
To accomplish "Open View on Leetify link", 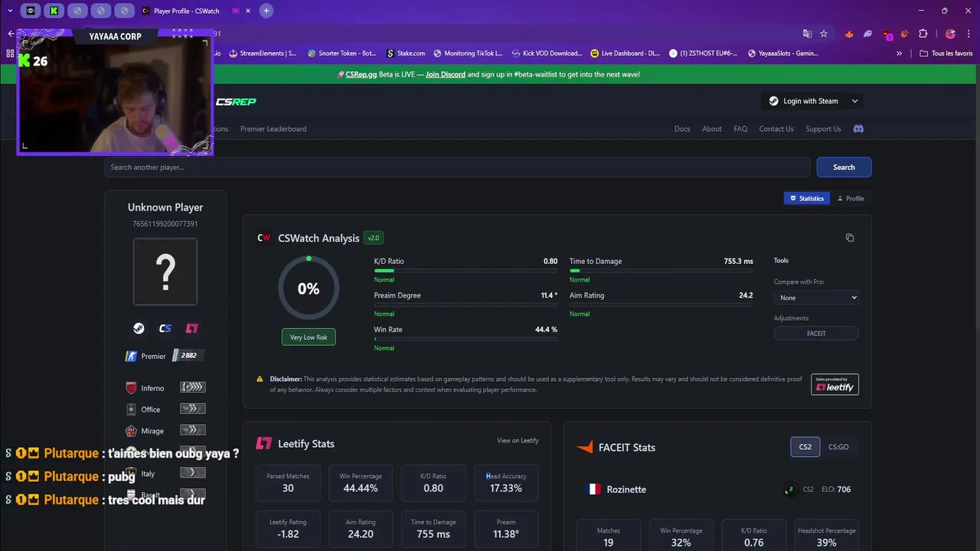I will tap(518, 440).
